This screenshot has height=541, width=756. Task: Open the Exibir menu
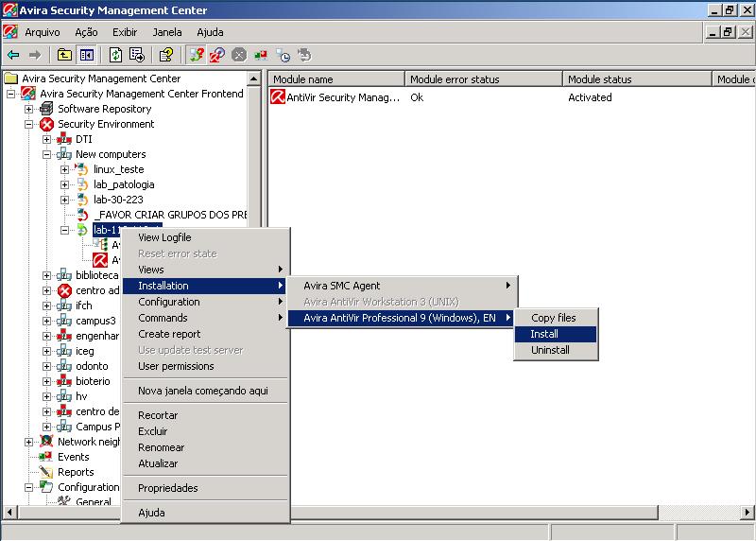(x=125, y=32)
